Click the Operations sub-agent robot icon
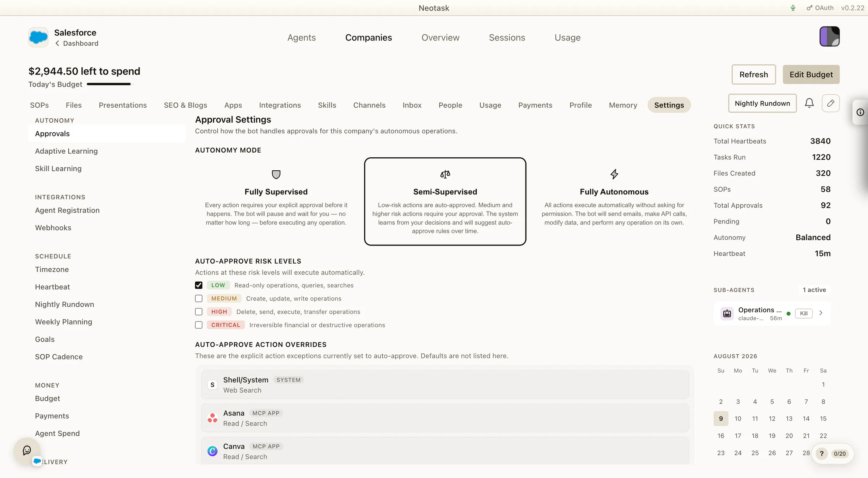The height and width of the screenshot is (478, 868). (727, 313)
